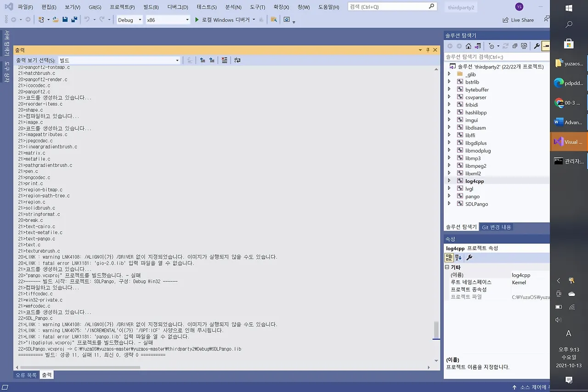Screen dimensions: 588x392
Task: Click the 프로젝트 종속성 property row
Action: [x=497, y=290]
